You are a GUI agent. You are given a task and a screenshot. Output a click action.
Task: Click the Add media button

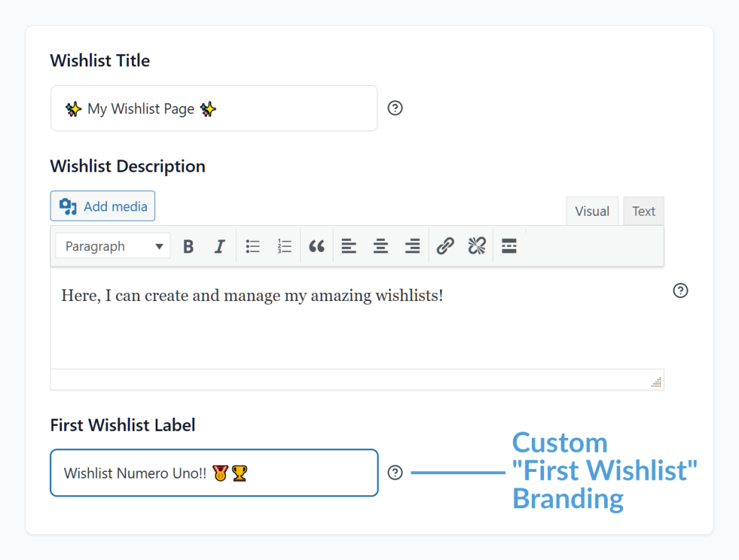click(102, 206)
